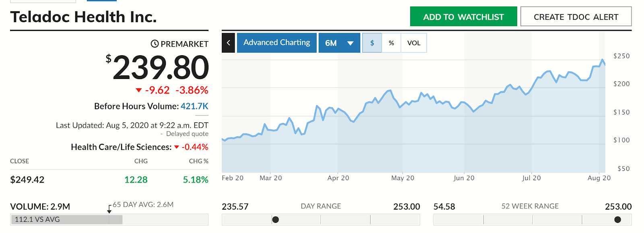644x233 pixels.
Task: Click the day range position dot
Action: coord(276,220)
